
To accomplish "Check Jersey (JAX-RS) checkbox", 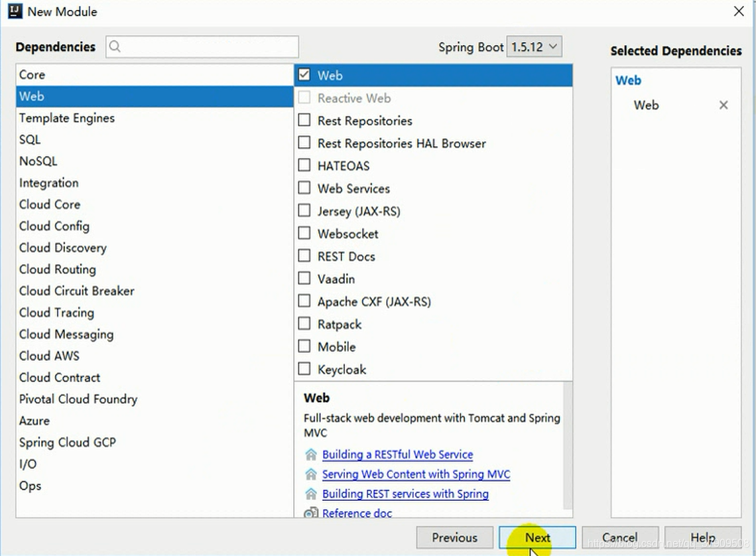I will [x=304, y=211].
